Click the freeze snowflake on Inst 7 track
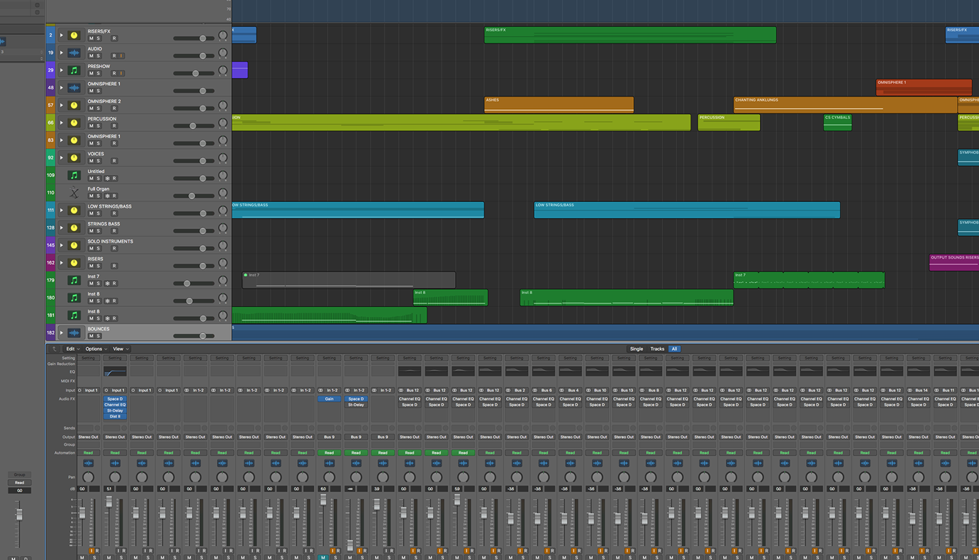The height and width of the screenshot is (560, 979). click(x=107, y=284)
